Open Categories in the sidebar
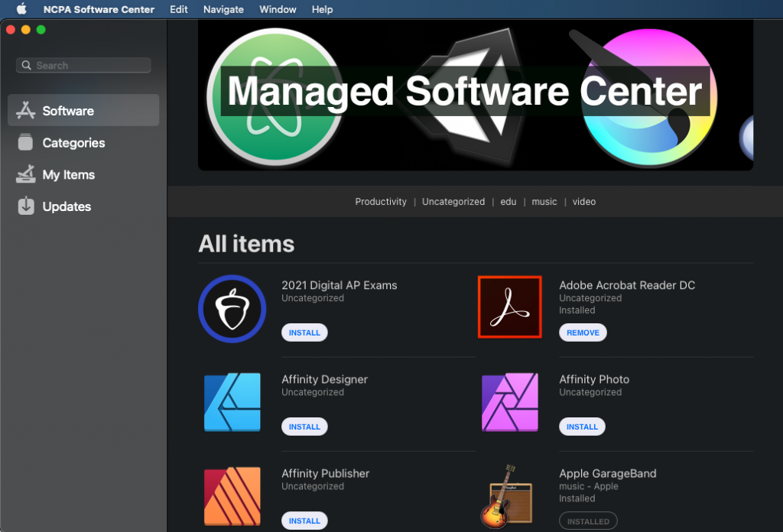Image resolution: width=783 pixels, height=532 pixels. click(73, 143)
